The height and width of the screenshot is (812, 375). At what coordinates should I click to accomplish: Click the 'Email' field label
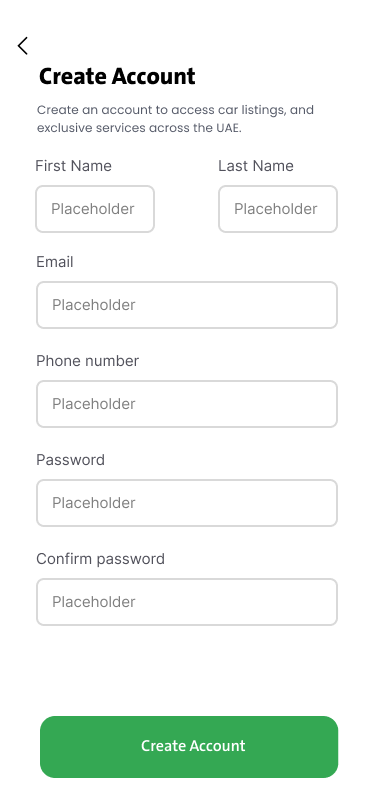(55, 262)
